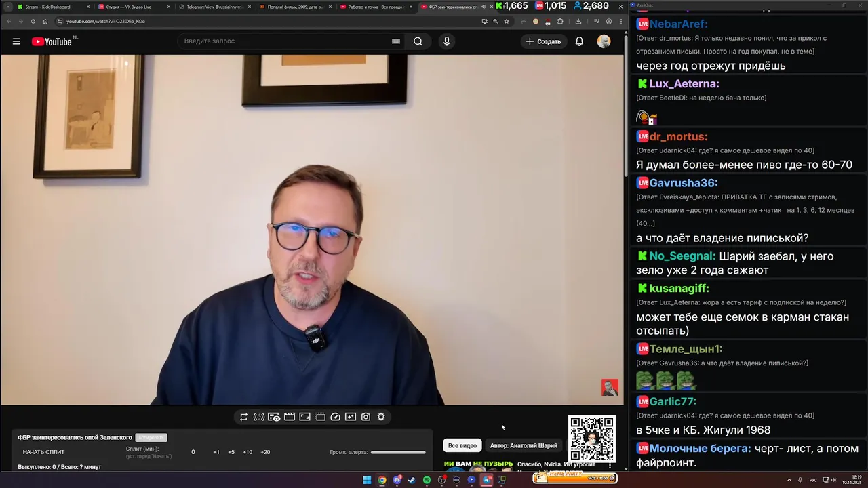The height and width of the screenshot is (488, 868).
Task: Click the small avatar overlay in video corner
Action: point(610,388)
